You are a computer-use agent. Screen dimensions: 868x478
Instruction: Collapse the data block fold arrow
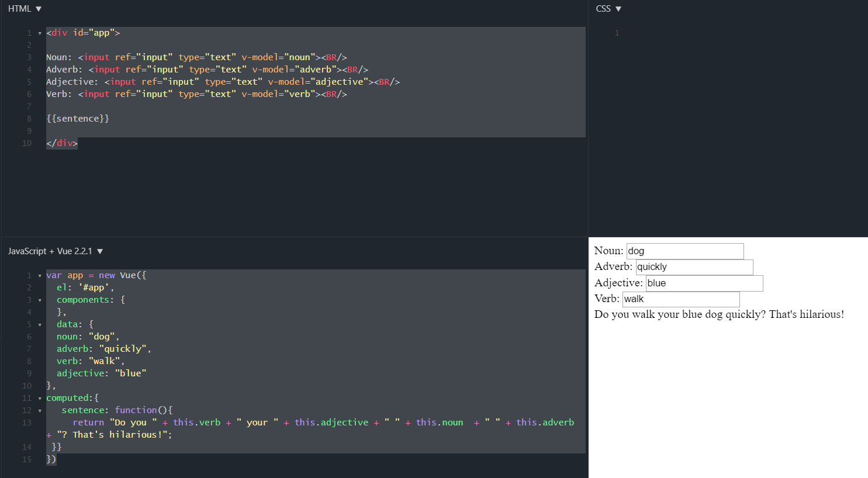coord(40,325)
